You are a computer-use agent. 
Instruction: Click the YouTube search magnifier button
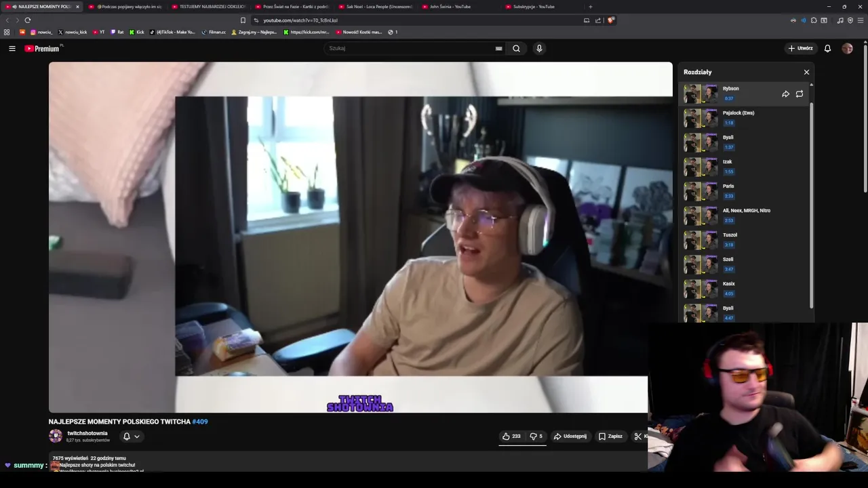pyautogui.click(x=516, y=48)
